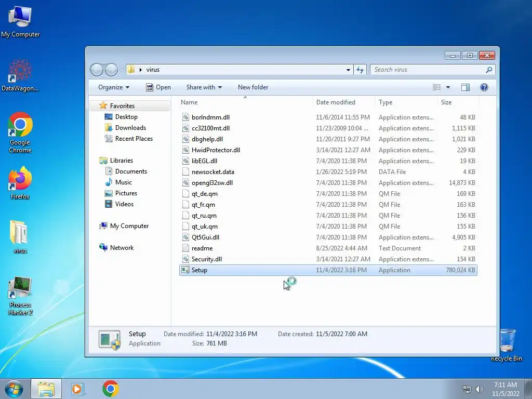Image resolution: width=532 pixels, height=399 pixels.
Task: Open the Google Chrome desktop shortcut
Action: [20, 132]
